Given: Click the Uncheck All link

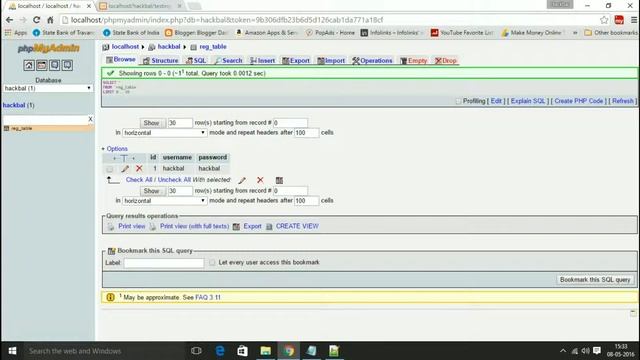Looking at the screenshot, I should [174, 180].
